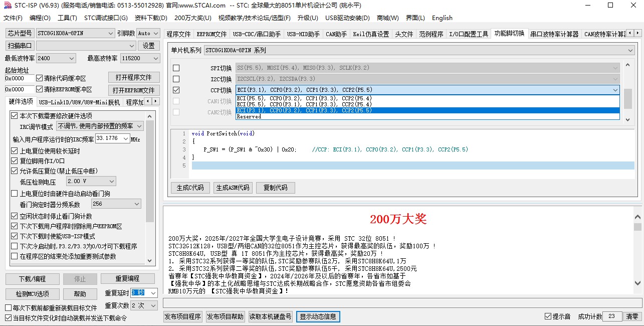Open the 编程(O) menu

(40, 18)
